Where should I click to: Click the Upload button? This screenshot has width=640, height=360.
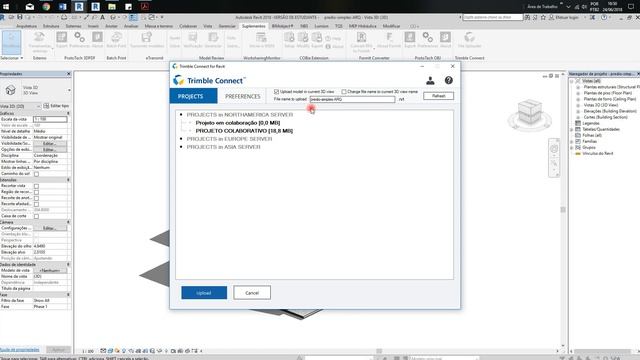(204, 293)
